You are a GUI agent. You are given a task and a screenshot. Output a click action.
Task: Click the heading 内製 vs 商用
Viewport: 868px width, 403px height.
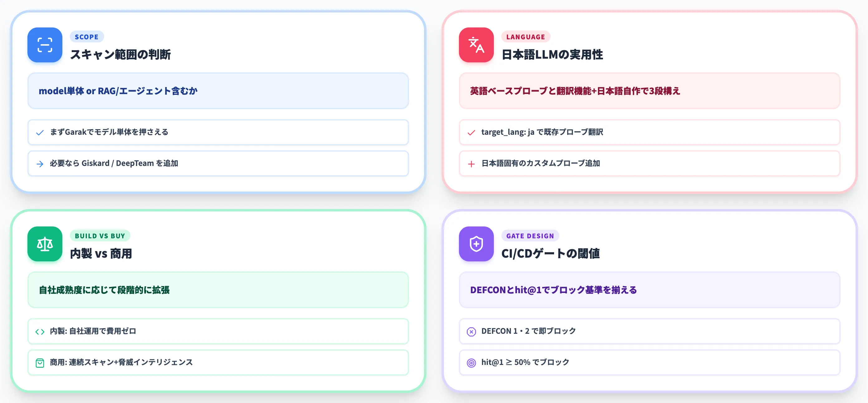click(x=101, y=253)
